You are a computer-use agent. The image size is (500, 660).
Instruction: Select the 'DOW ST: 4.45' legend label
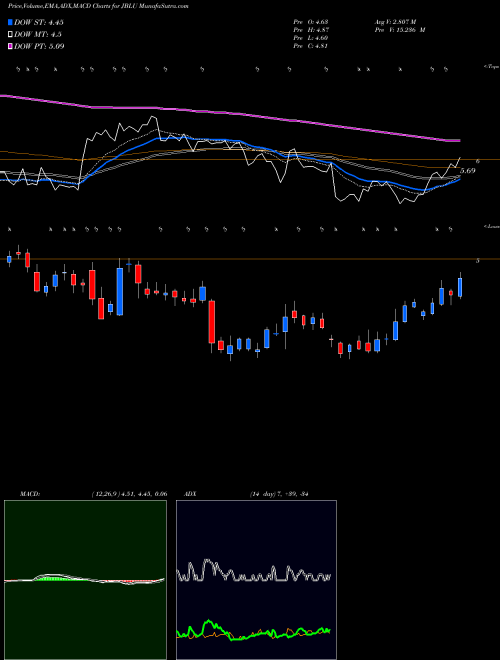pos(39,23)
